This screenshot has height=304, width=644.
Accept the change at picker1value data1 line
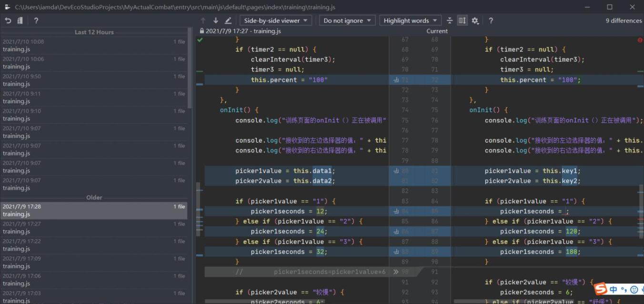[396, 171]
